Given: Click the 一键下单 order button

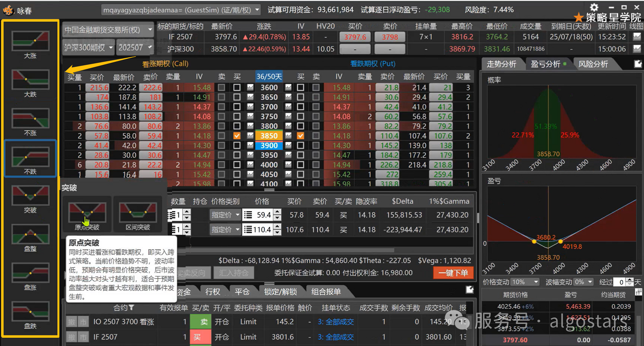Looking at the screenshot, I should point(453,273).
